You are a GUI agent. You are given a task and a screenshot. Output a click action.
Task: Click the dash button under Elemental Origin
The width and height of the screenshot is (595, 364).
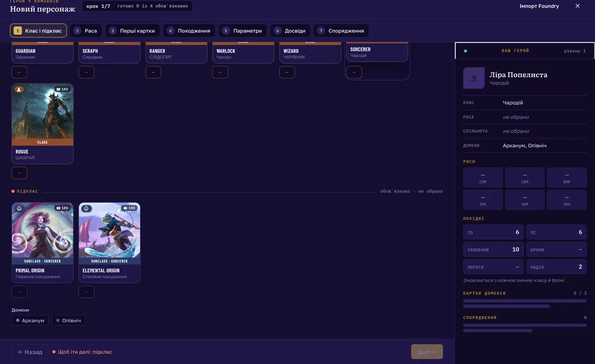(x=86, y=292)
